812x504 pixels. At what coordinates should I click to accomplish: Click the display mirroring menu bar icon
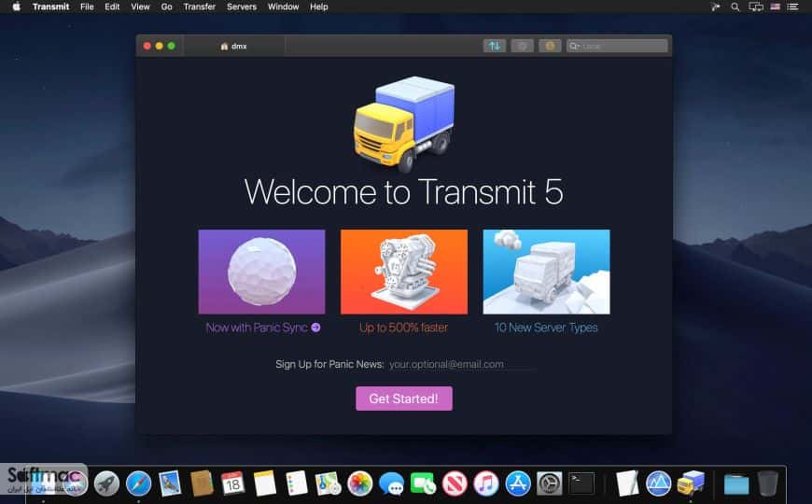click(x=756, y=7)
